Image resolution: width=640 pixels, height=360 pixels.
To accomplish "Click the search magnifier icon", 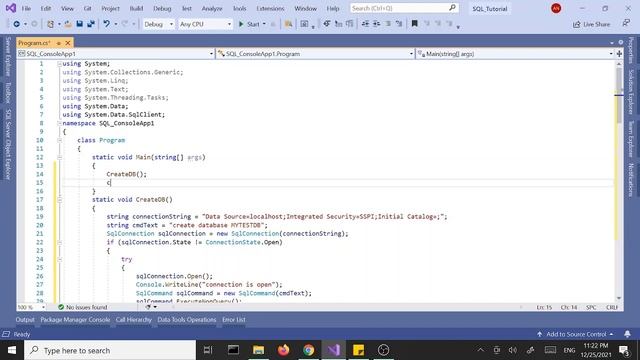I will (x=452, y=8).
